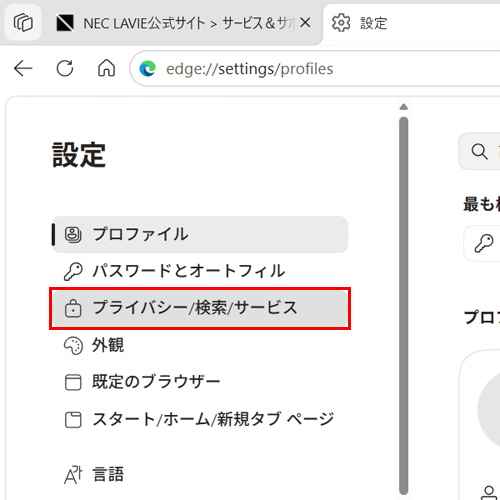Click the sidebar vertical scrollbar thumb
Image resolution: width=500 pixels, height=500 pixels.
[404, 306]
